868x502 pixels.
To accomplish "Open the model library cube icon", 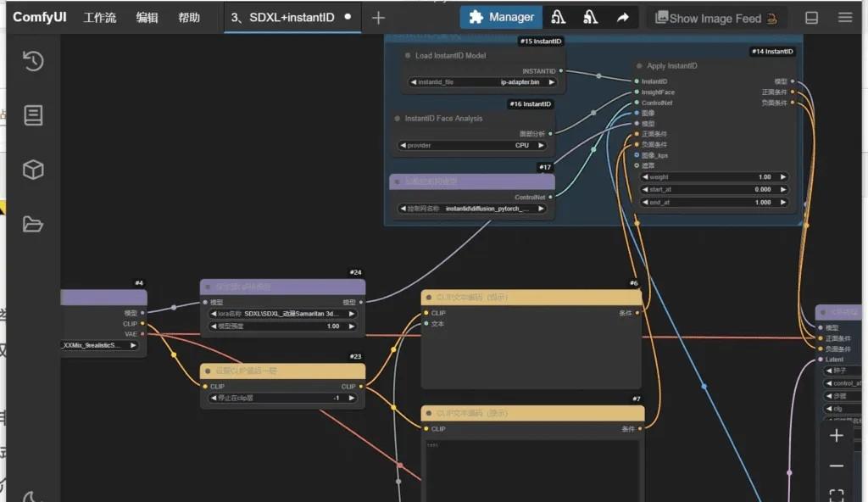I will (33, 170).
